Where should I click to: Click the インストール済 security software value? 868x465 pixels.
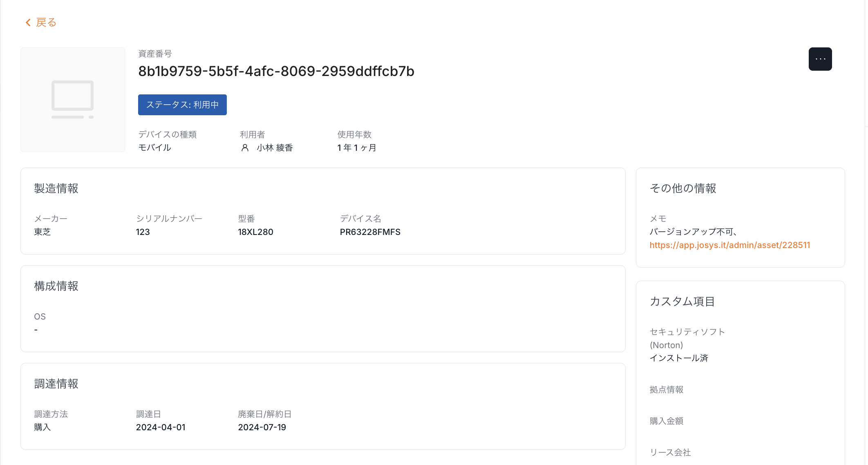679,358
